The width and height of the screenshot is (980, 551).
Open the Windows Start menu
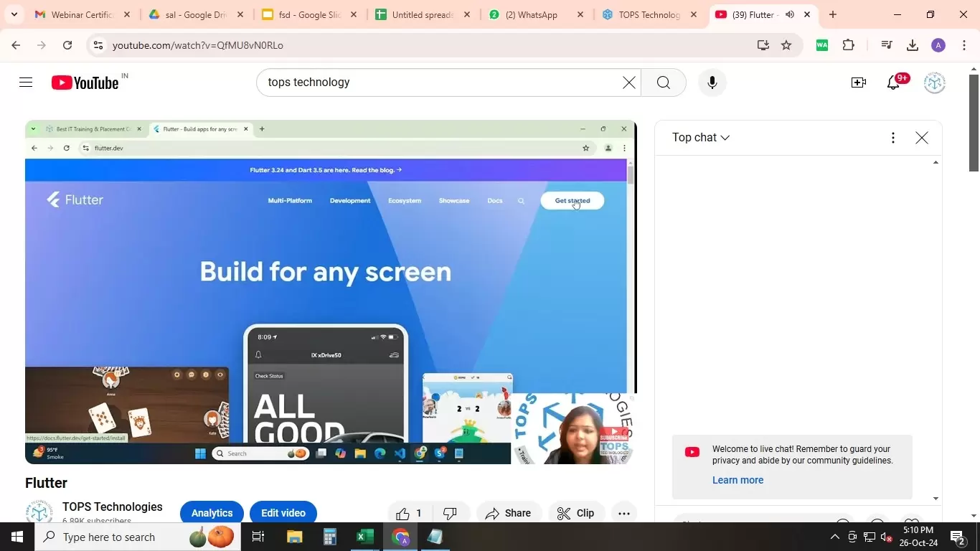[17, 537]
